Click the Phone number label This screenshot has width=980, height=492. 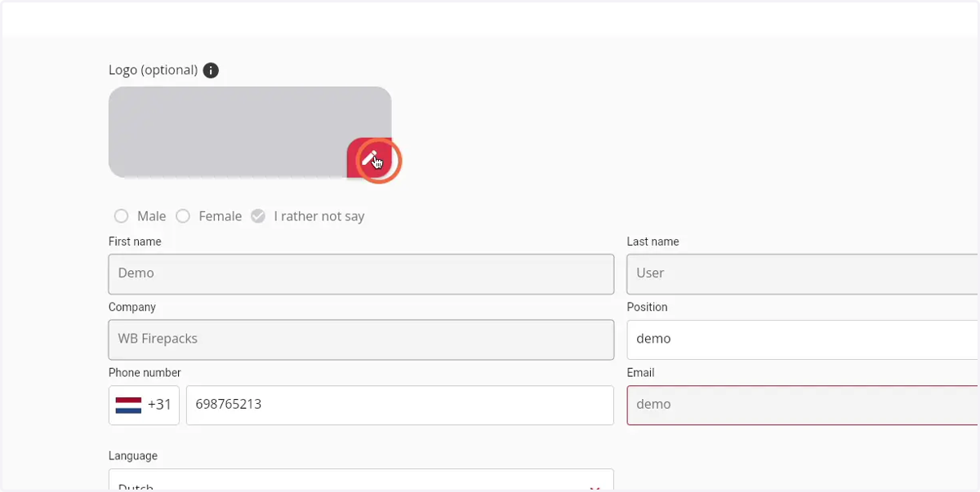tap(145, 373)
